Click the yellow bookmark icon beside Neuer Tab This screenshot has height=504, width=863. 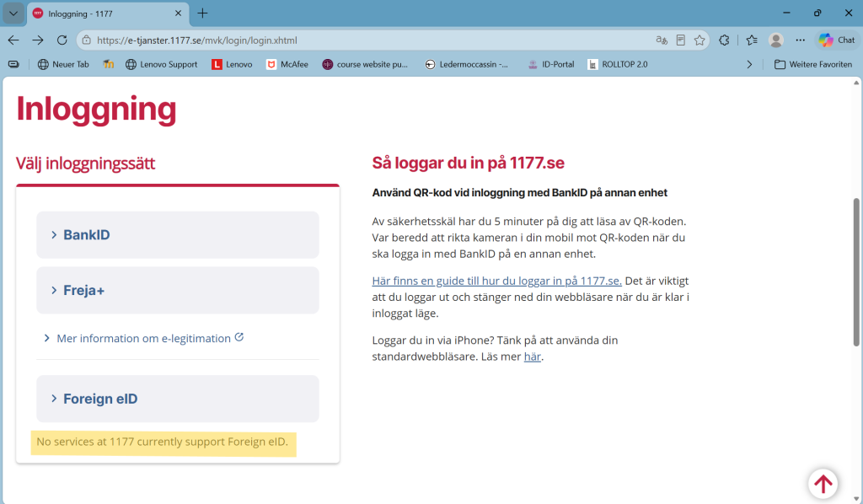point(109,64)
